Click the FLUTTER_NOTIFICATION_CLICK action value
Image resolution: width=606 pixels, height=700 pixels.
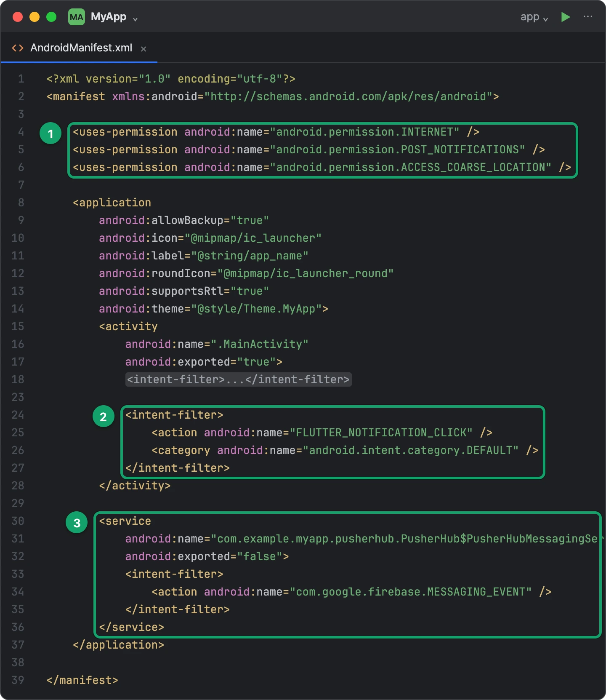381,433
